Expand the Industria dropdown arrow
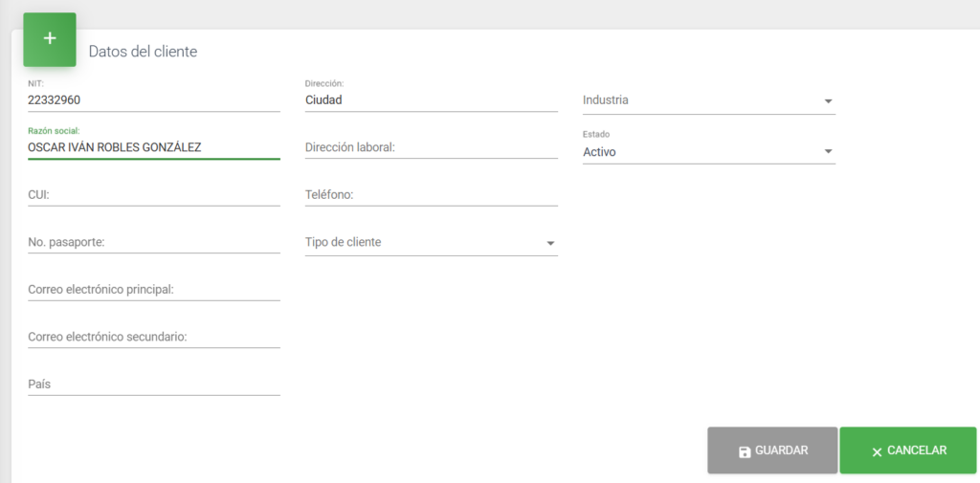 tap(828, 101)
